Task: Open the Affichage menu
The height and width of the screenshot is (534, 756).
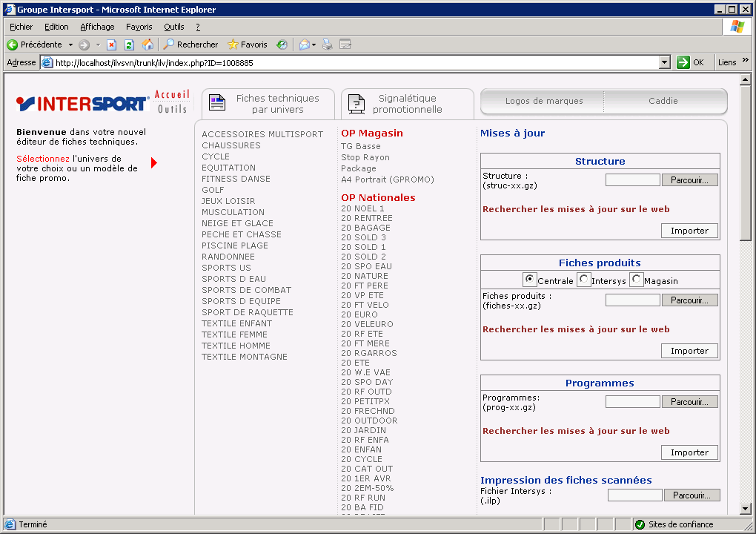Action: click(97, 27)
